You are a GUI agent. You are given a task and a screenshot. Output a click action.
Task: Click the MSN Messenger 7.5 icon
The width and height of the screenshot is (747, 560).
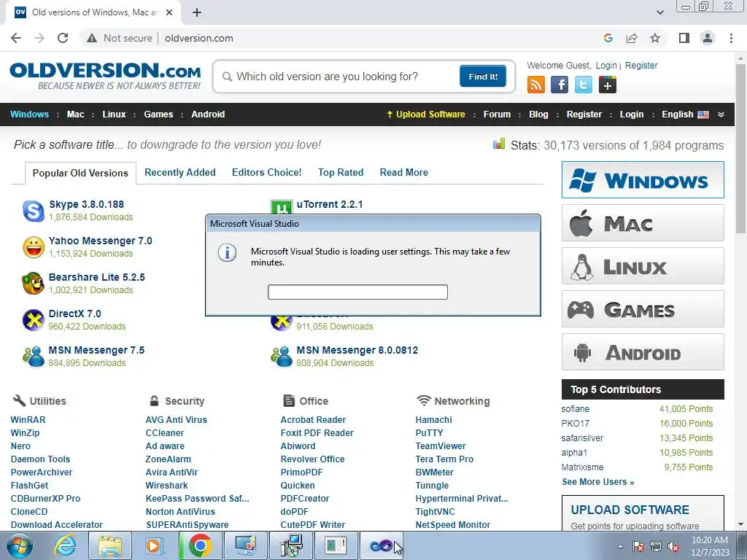click(x=34, y=356)
